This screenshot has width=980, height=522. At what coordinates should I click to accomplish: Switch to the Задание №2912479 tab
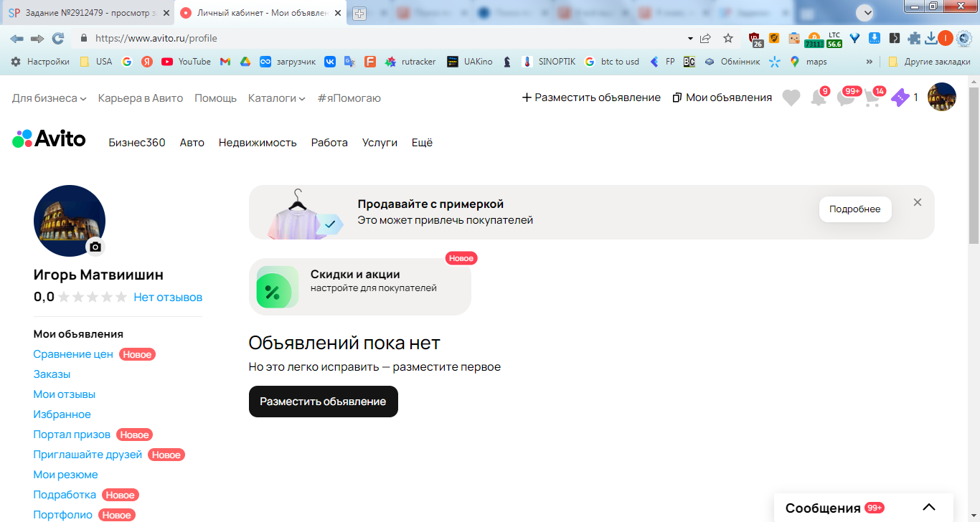(88, 13)
